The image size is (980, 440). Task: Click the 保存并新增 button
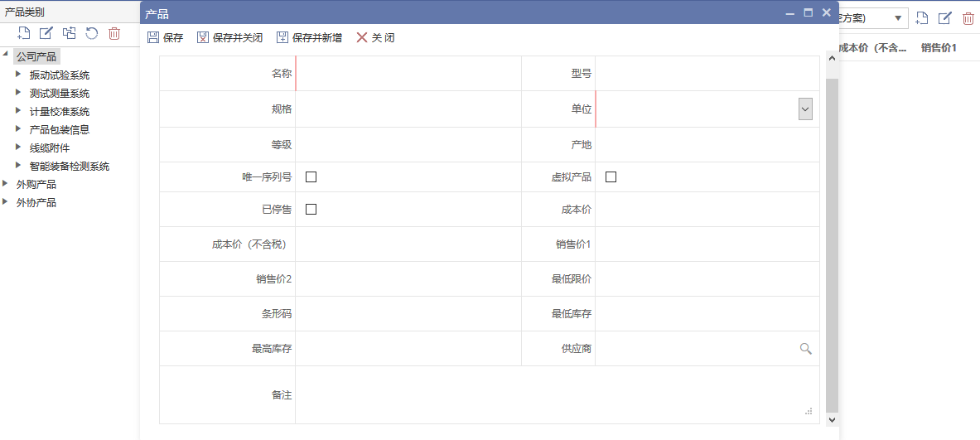[309, 37]
